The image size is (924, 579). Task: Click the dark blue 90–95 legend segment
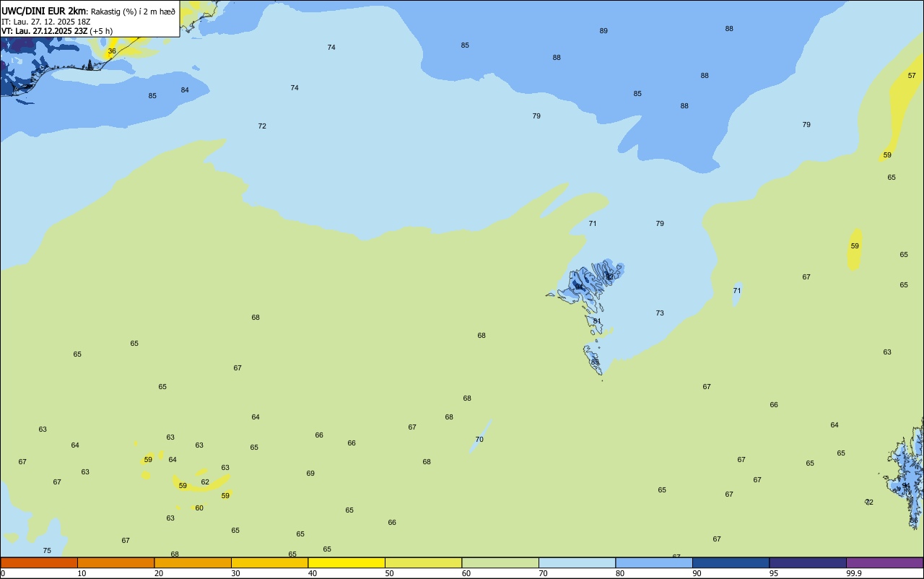[731, 562]
